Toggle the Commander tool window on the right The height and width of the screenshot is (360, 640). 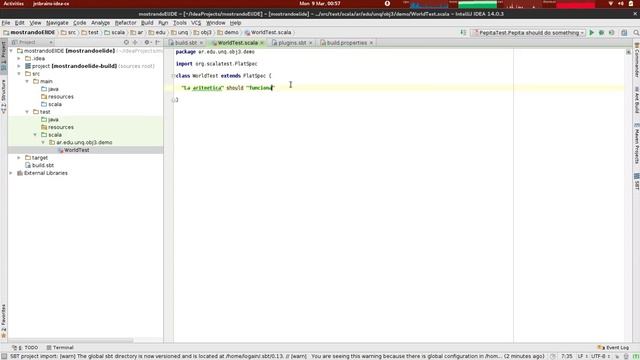point(636,60)
